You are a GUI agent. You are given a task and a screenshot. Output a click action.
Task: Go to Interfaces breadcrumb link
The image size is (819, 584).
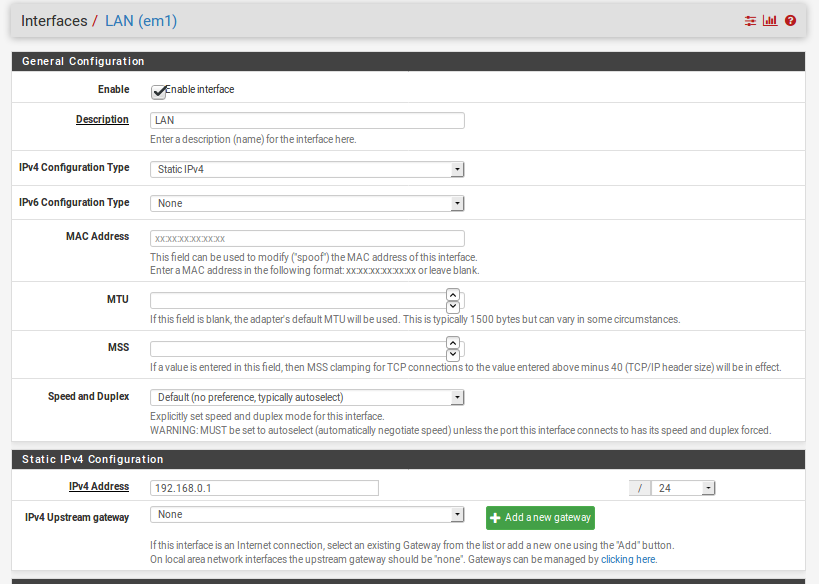[x=53, y=21]
